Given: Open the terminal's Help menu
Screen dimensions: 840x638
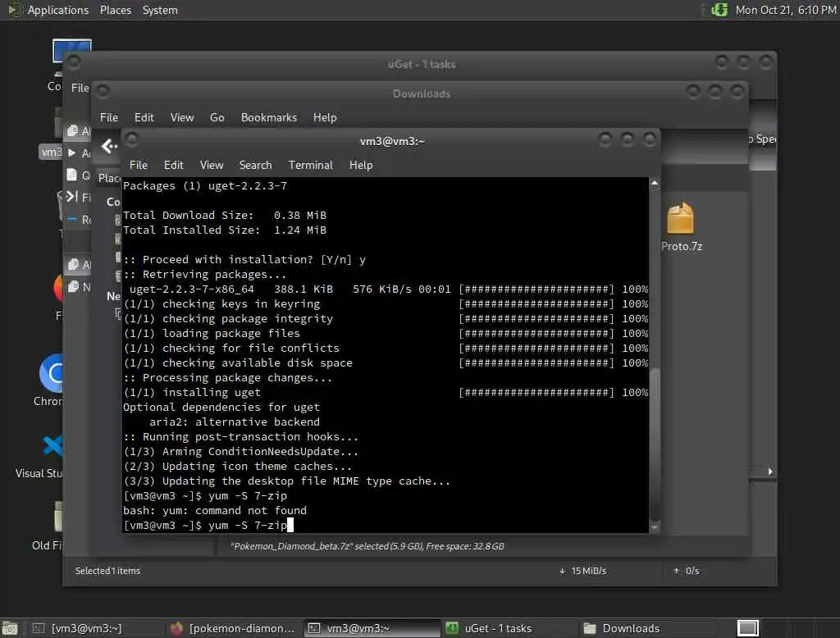Looking at the screenshot, I should (361, 165).
